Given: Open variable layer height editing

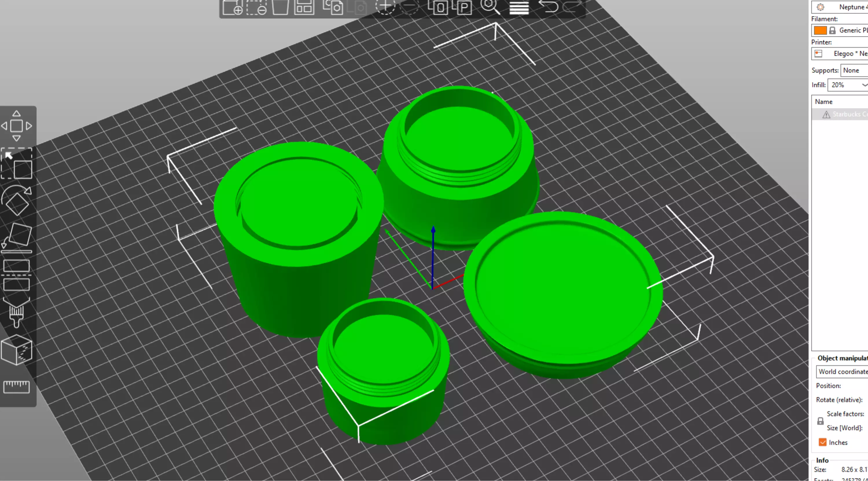Looking at the screenshot, I should [x=519, y=7].
